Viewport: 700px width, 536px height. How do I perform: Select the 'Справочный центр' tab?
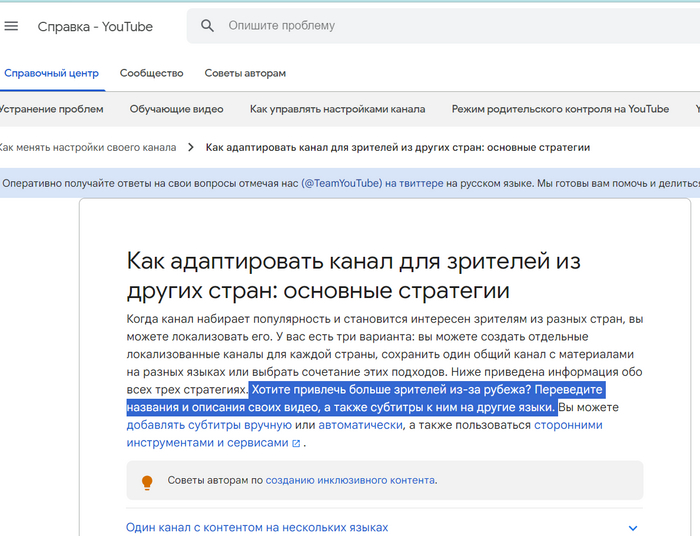click(x=50, y=73)
